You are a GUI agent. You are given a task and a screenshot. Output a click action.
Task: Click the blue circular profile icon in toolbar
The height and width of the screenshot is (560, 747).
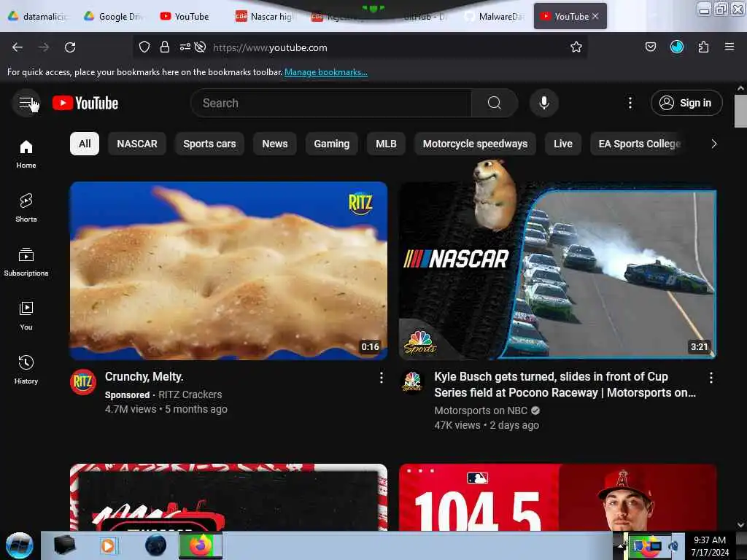point(676,47)
